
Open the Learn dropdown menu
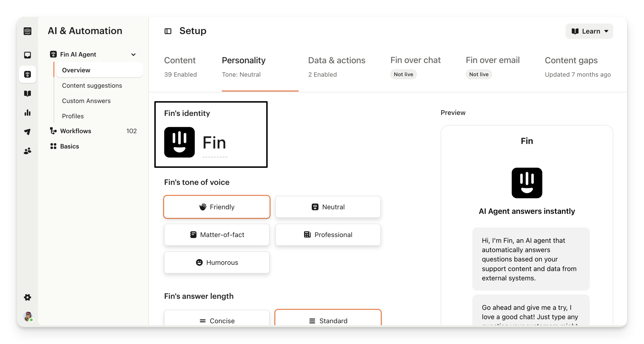point(589,31)
